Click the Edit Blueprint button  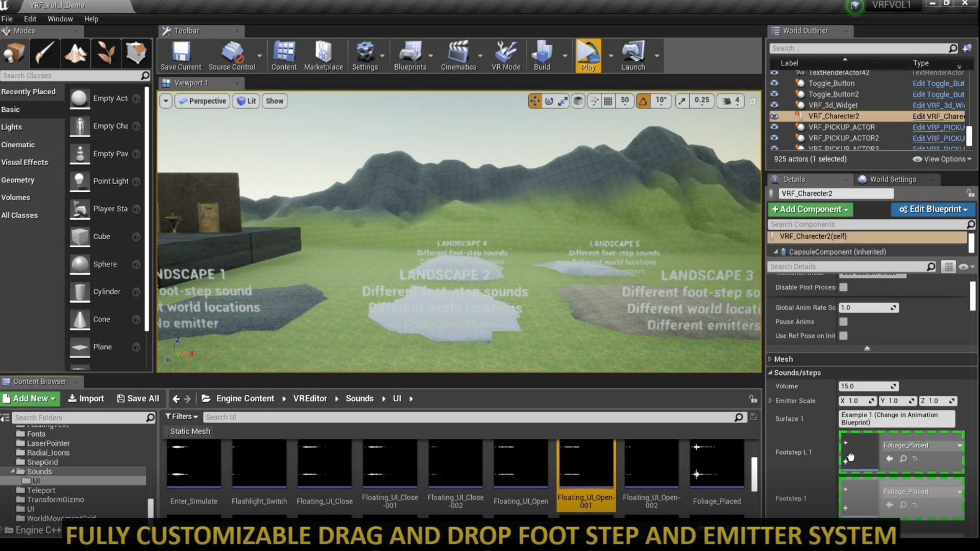(933, 209)
